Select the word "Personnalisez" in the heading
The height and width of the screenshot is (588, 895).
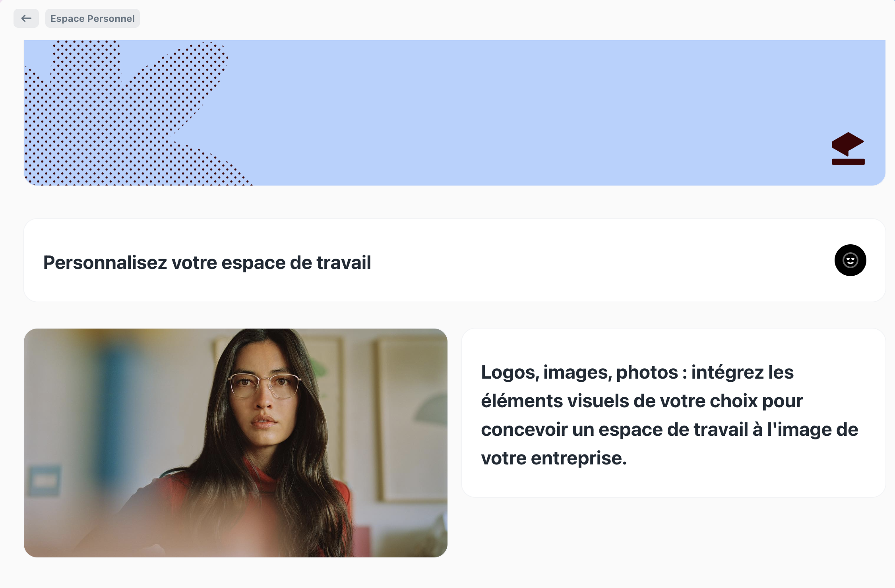(105, 263)
